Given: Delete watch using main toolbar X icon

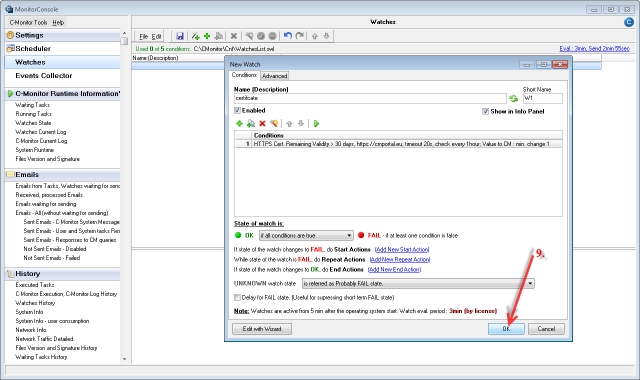Looking at the screenshot, I should point(233,36).
